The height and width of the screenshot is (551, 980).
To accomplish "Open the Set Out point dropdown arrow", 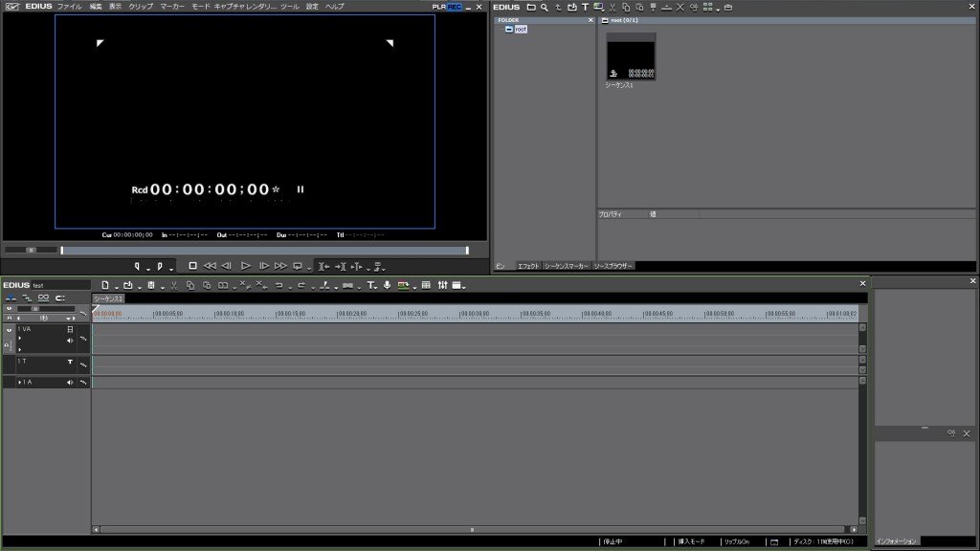I will coord(170,269).
